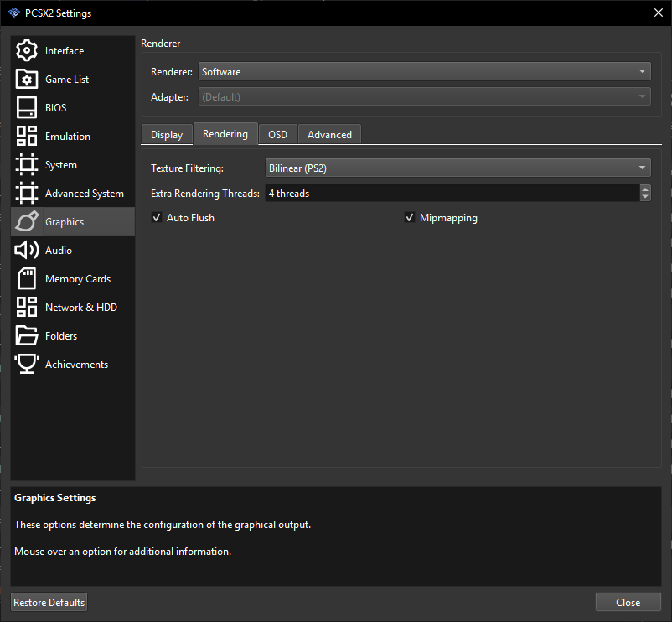
Task: Open the OSD tab
Action: point(277,134)
